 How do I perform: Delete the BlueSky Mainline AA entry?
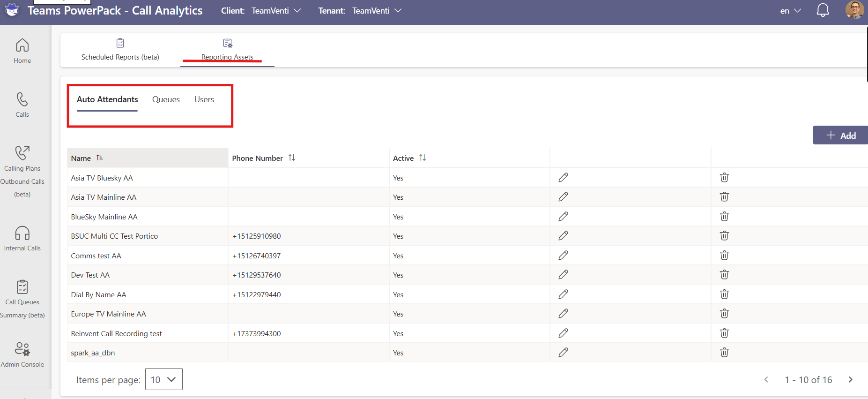coord(724,216)
